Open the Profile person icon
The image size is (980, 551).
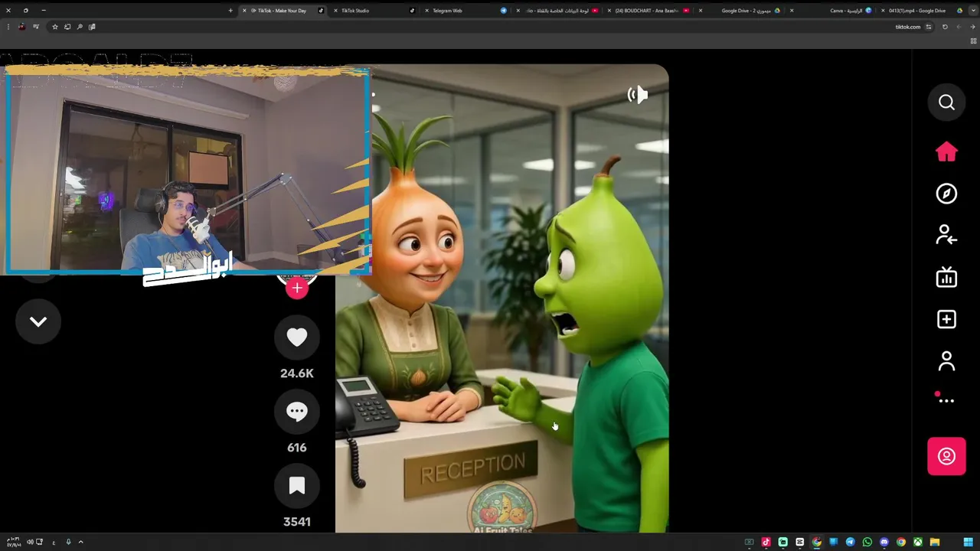[946, 361]
